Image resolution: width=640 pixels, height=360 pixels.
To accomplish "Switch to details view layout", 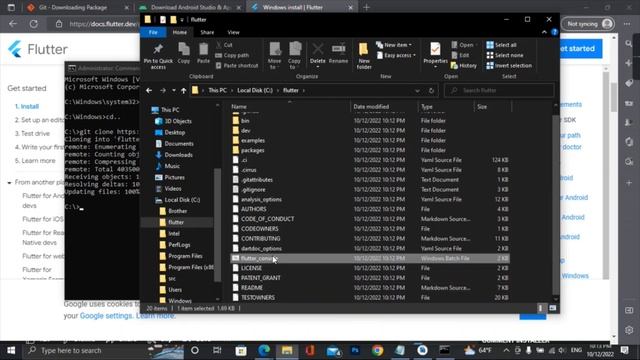I will tap(540, 308).
